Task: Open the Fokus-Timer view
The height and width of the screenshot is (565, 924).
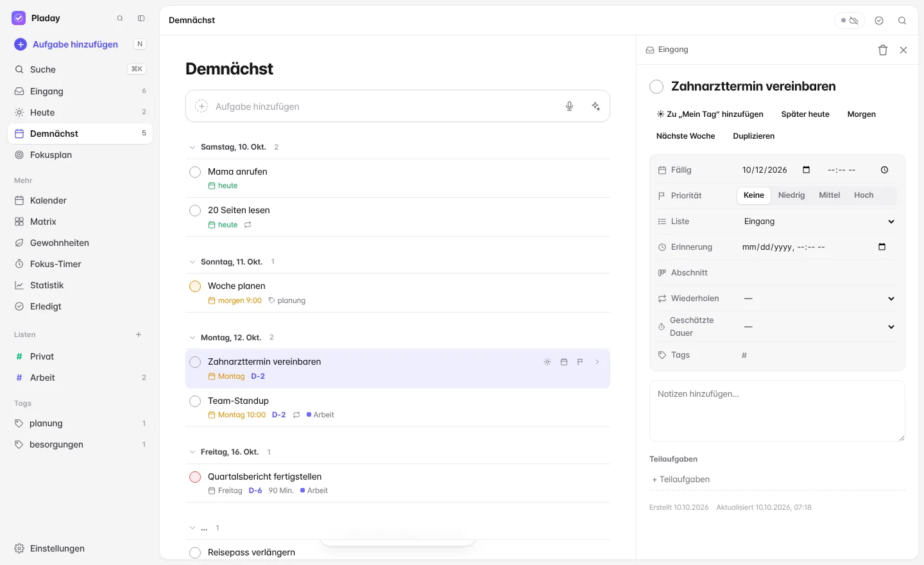Action: [x=80, y=264]
